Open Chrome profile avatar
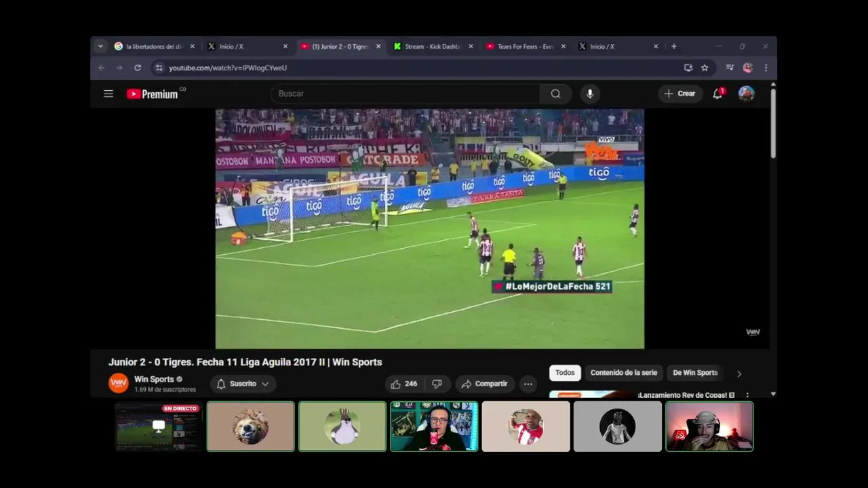Screen dimensions: 868x488 747,68
